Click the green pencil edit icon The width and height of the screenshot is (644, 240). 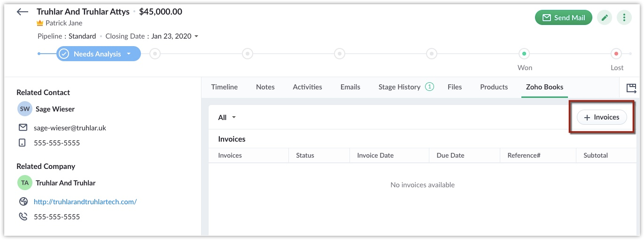pos(605,18)
